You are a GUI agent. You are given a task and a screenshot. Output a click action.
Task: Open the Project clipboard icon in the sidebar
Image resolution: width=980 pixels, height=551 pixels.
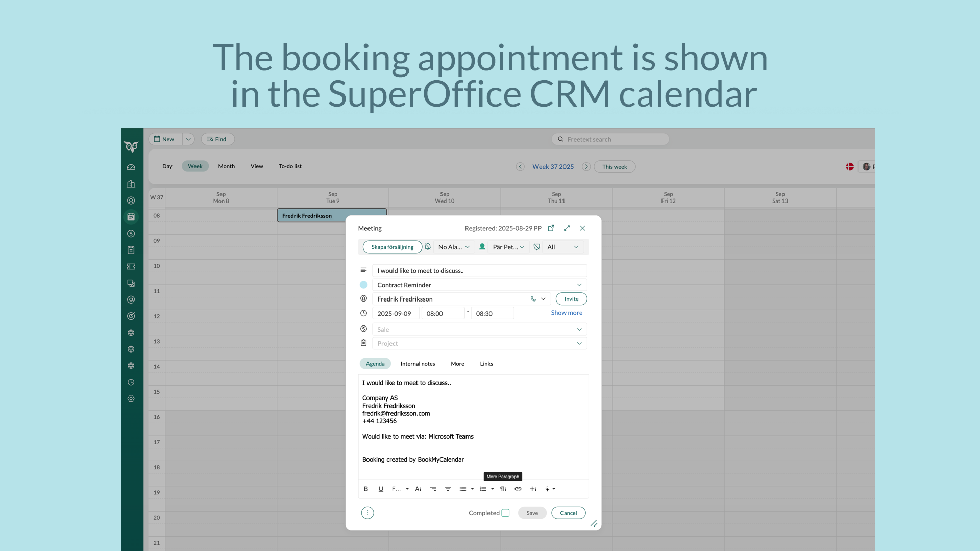(x=131, y=250)
